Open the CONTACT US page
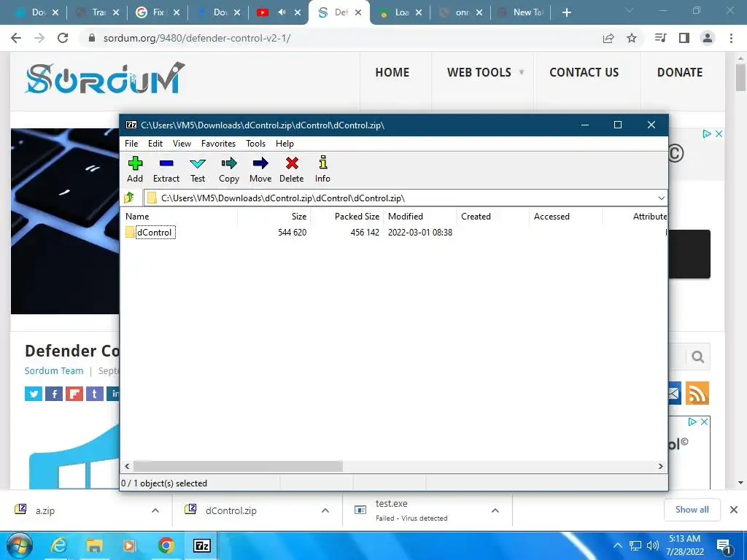747x560 pixels. [584, 72]
